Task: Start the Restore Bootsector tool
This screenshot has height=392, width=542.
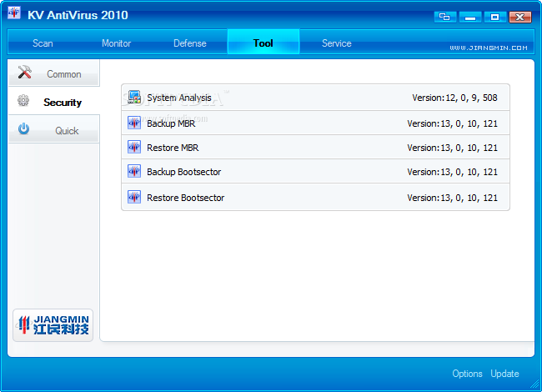Action: point(315,197)
